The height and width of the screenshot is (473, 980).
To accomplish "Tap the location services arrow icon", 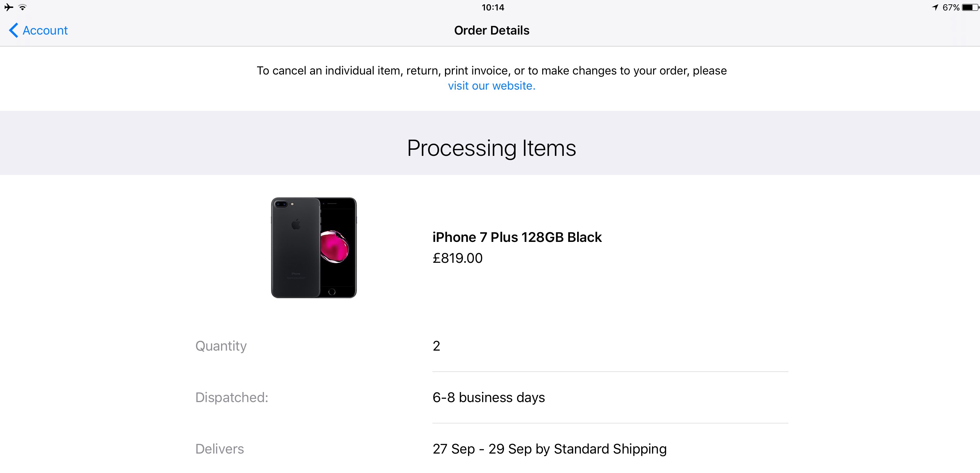I will point(935,7).
